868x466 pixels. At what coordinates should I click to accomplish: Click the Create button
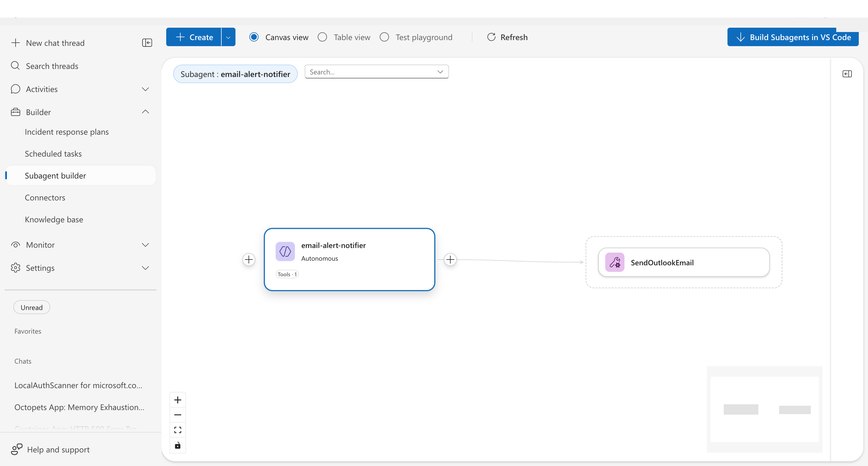click(194, 37)
